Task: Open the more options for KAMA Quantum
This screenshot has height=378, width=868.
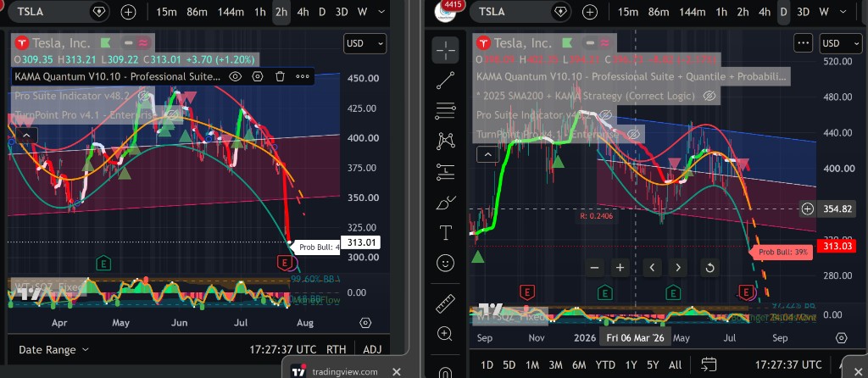Action: coord(303,77)
